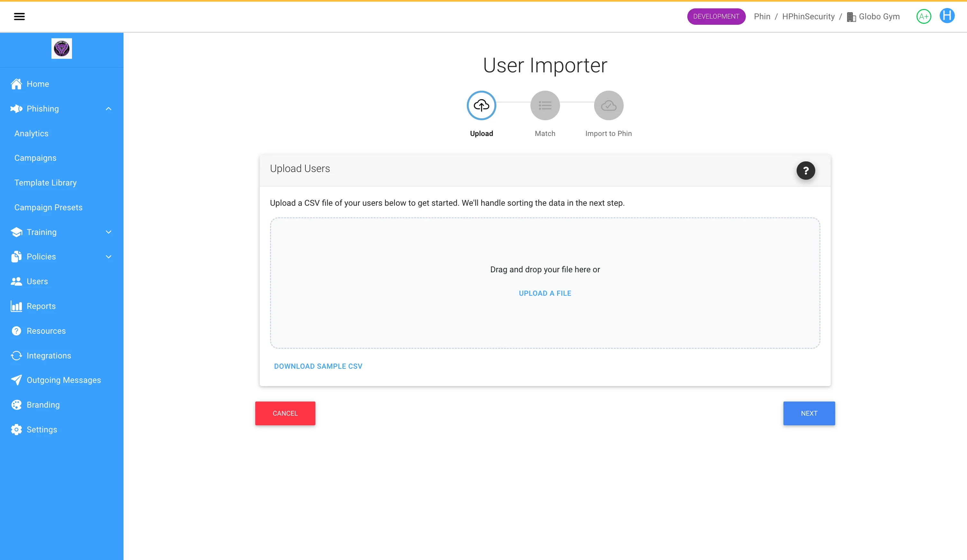This screenshot has height=560, width=967.
Task: Click the Globo Gym logo thumbnail
Action: click(61, 49)
